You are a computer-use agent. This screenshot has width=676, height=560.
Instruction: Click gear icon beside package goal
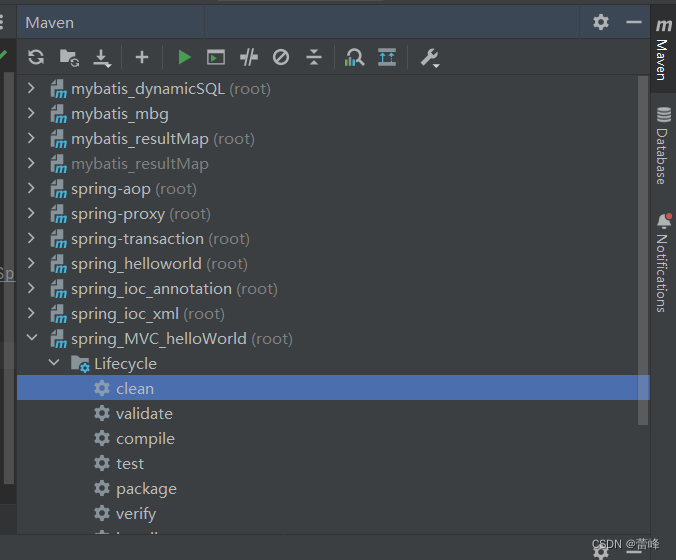click(x=102, y=488)
